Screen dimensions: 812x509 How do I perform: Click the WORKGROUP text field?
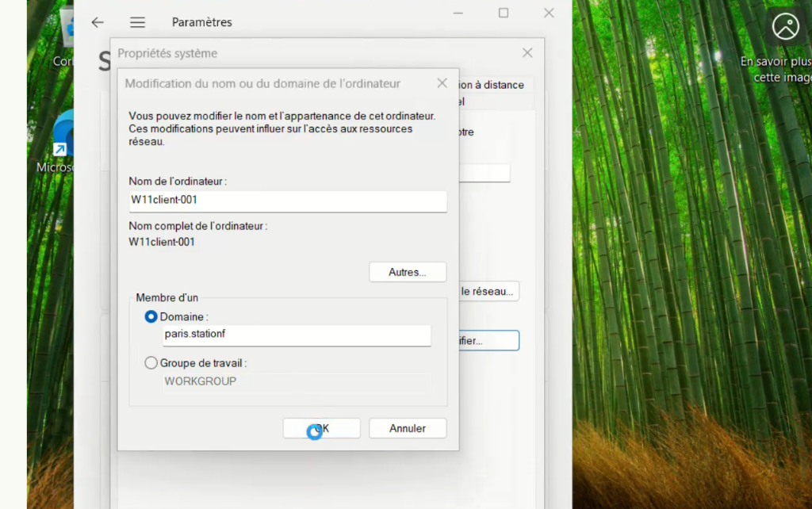pyautogui.click(x=296, y=381)
